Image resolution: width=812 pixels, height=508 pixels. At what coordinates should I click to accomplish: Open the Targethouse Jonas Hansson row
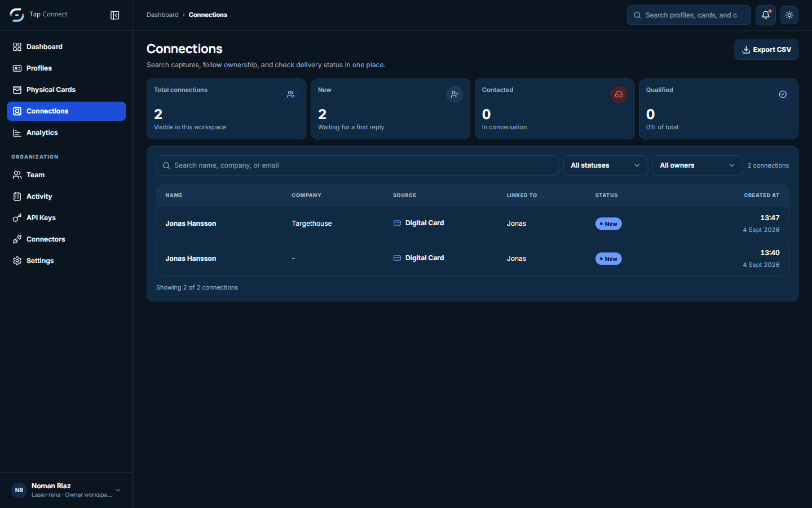pyautogui.click(x=473, y=224)
